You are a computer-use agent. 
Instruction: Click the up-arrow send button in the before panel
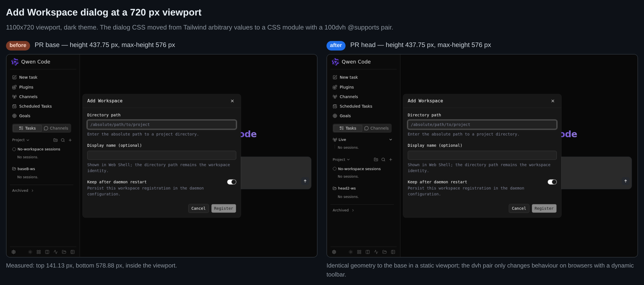[305, 181]
